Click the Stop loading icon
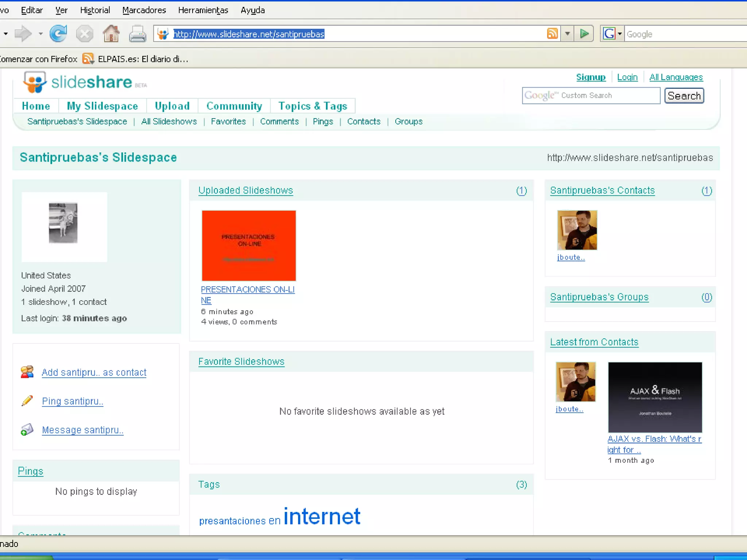Viewport: 747px width, 560px height. (85, 34)
